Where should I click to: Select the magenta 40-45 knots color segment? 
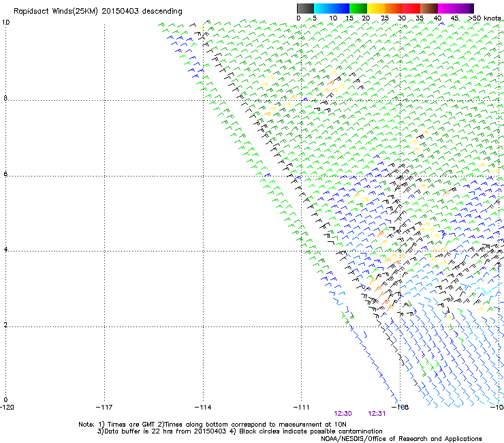pos(447,8)
